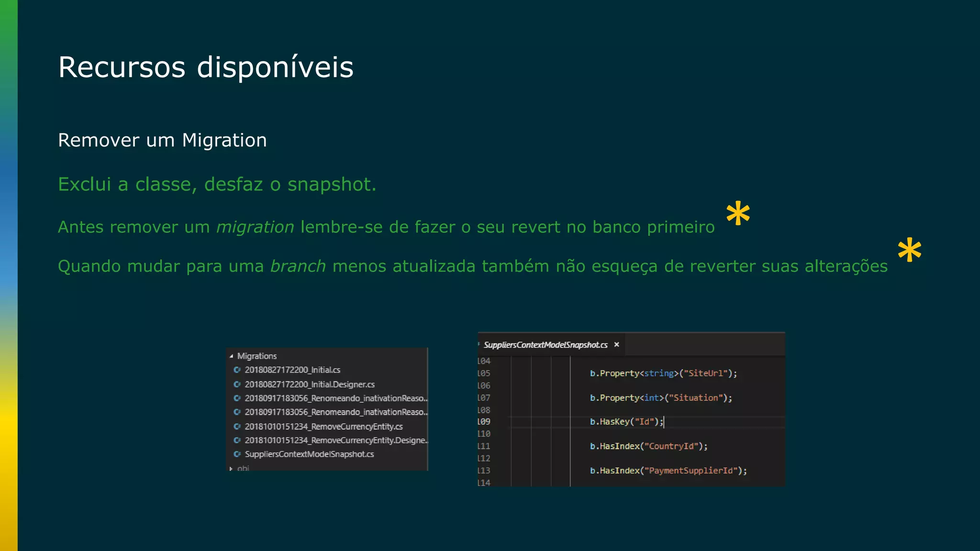Click the "SiteUrl" property code line
Image resolution: width=980 pixels, height=551 pixels.
click(663, 373)
